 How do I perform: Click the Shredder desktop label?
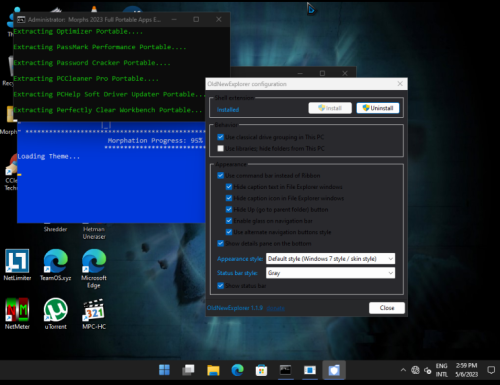point(55,229)
